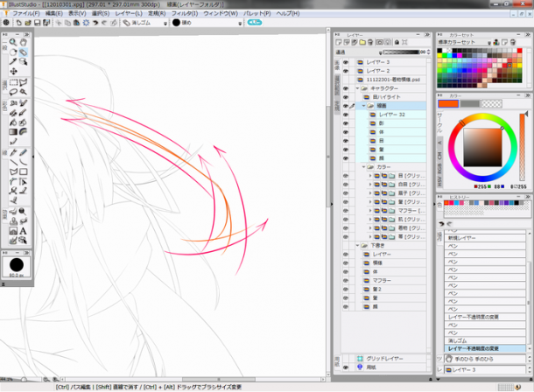Toggle visibility of 線画 folder

[x=345, y=106]
